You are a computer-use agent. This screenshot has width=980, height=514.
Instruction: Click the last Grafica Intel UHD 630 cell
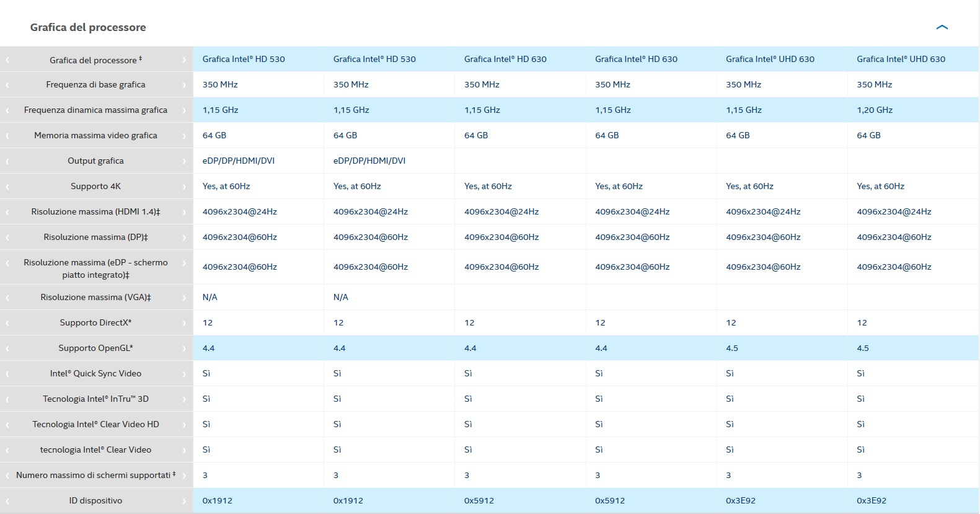point(901,60)
